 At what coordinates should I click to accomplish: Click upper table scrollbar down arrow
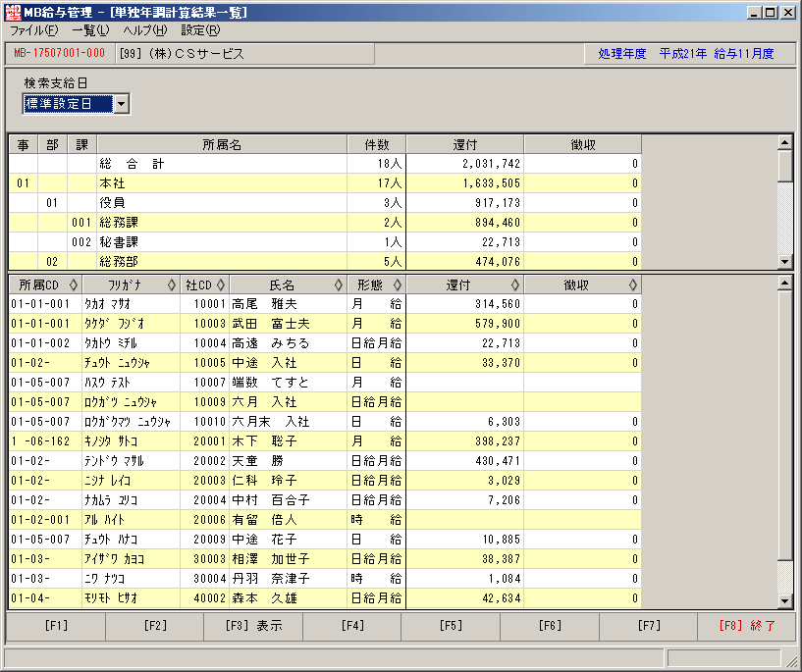(x=784, y=262)
